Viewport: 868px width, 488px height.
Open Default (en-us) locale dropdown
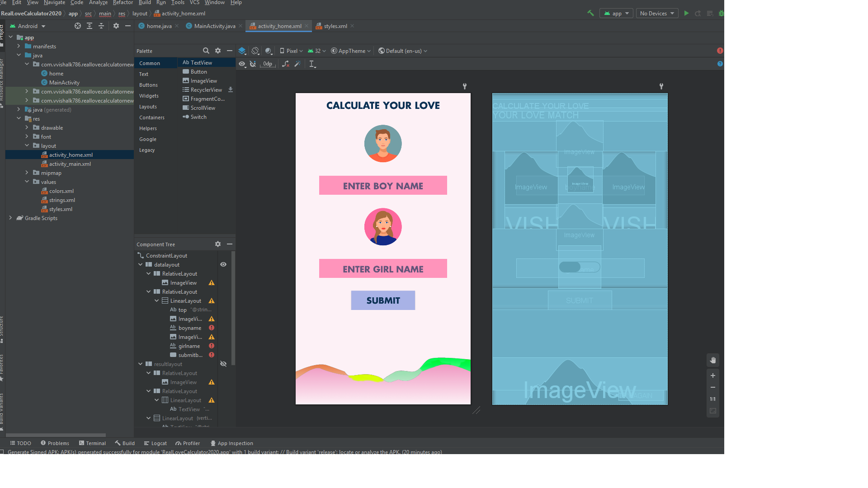tap(403, 51)
